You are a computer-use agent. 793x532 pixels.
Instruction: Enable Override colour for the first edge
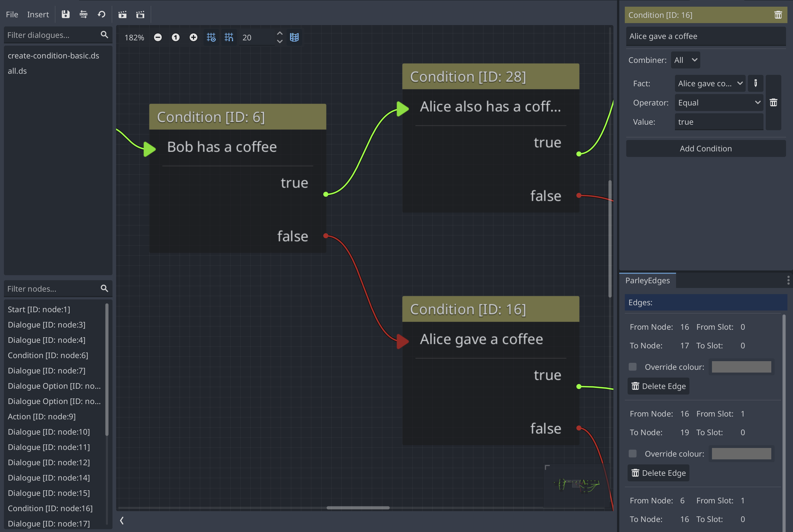pyautogui.click(x=632, y=367)
